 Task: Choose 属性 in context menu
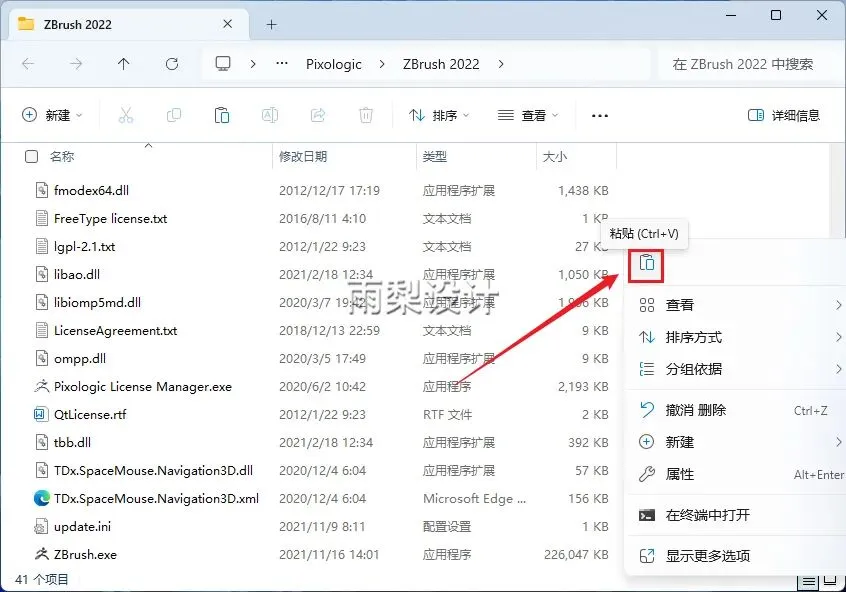coord(736,474)
